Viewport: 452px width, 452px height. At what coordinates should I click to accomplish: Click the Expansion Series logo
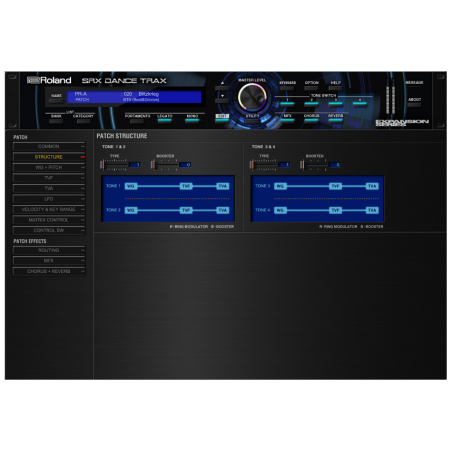pyautogui.click(x=402, y=123)
